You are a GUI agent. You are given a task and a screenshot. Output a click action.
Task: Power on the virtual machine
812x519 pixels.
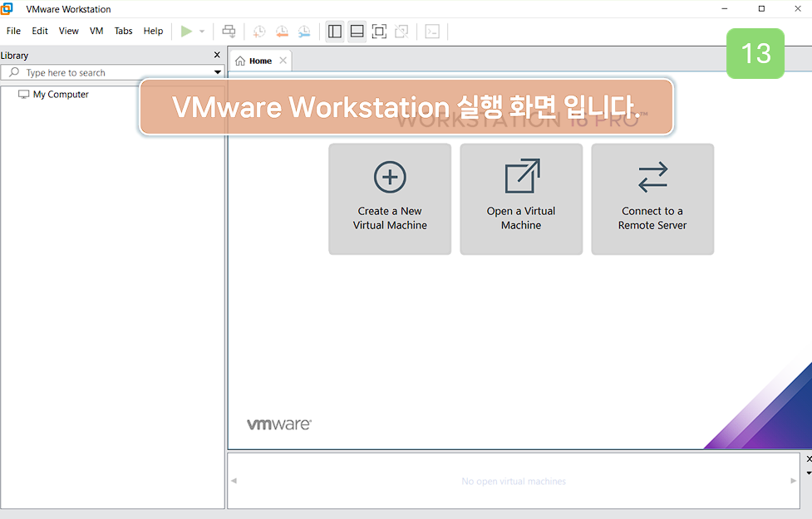pos(186,31)
